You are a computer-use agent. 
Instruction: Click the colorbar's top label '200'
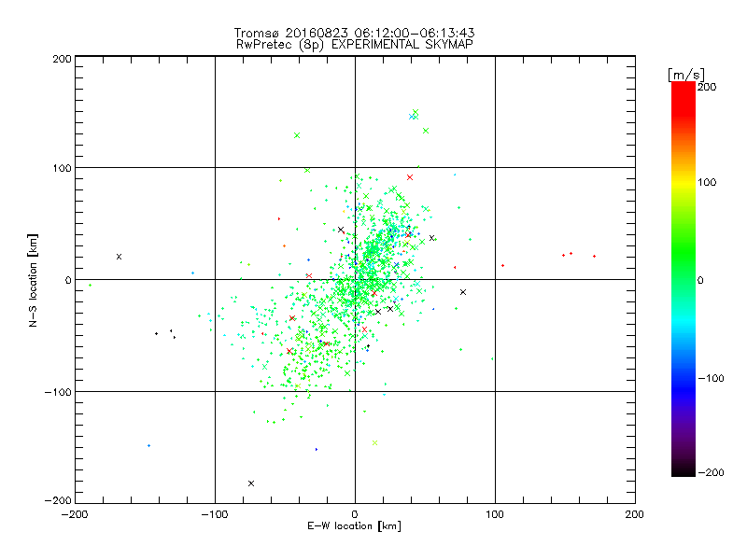click(707, 87)
